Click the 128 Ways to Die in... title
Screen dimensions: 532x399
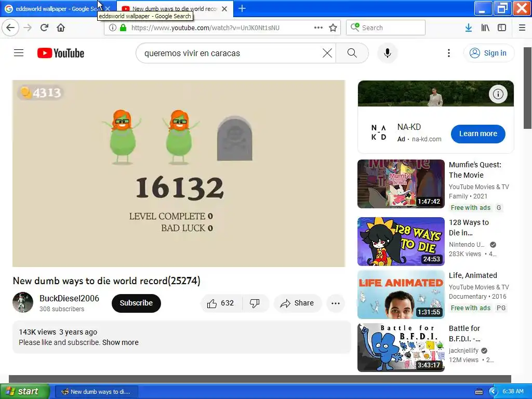[469, 228]
